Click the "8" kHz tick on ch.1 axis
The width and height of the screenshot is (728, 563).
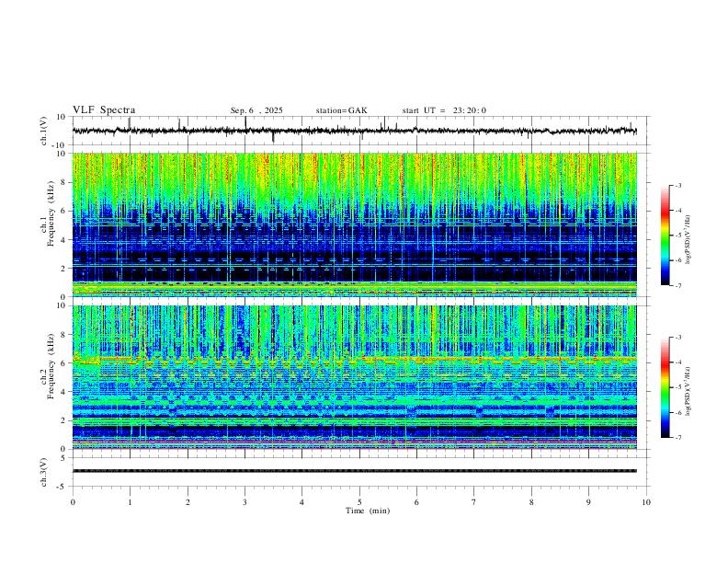pyautogui.click(x=63, y=182)
